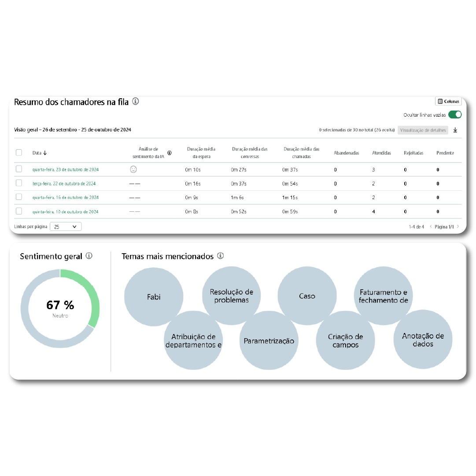Image resolution: width=476 pixels, height=476 pixels.
Task: Go to next page arrow
Action: point(458,227)
